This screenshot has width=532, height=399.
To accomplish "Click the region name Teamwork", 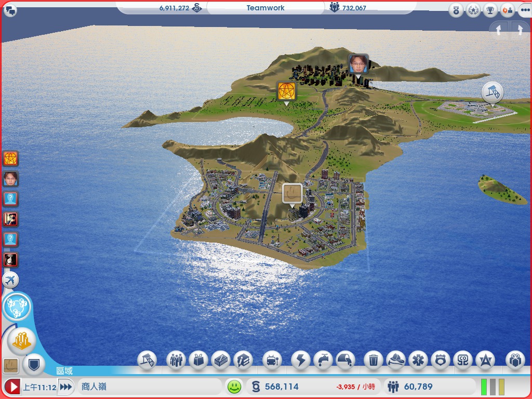I will point(265,8).
